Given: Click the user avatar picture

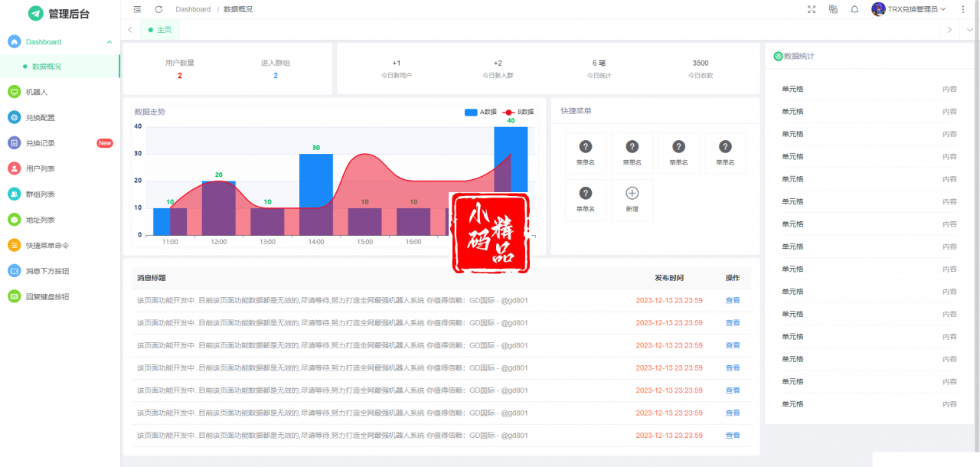Looking at the screenshot, I should point(878,9).
